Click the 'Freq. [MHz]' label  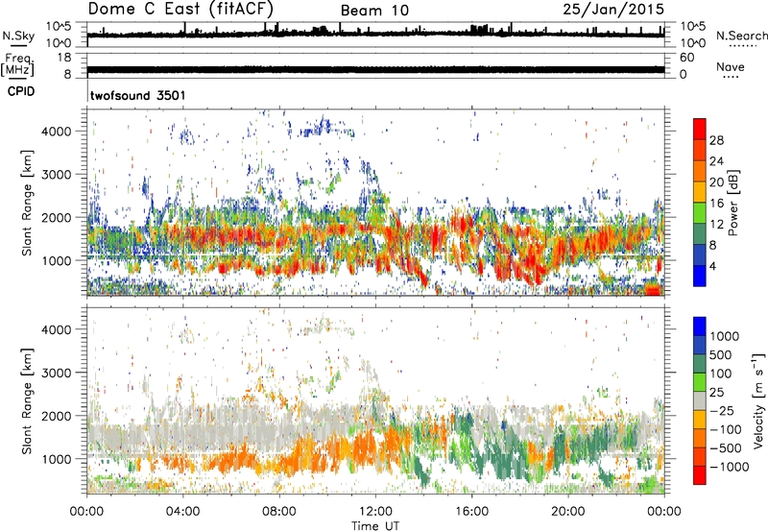17,64
